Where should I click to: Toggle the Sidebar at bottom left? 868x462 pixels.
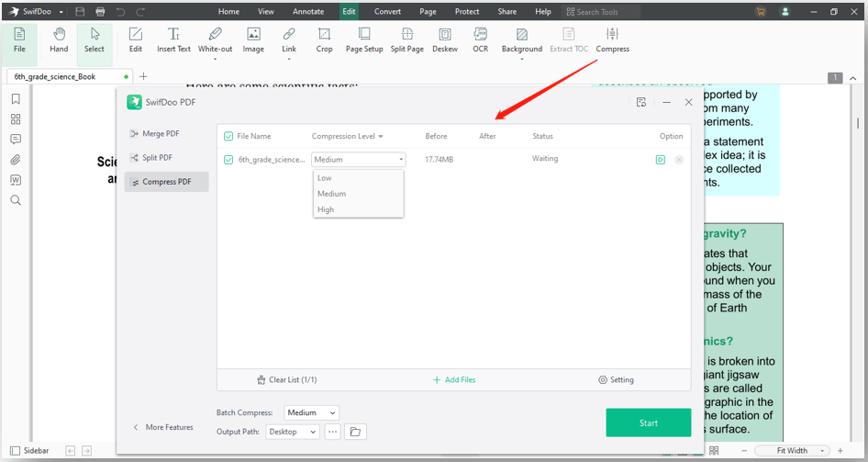[30, 450]
